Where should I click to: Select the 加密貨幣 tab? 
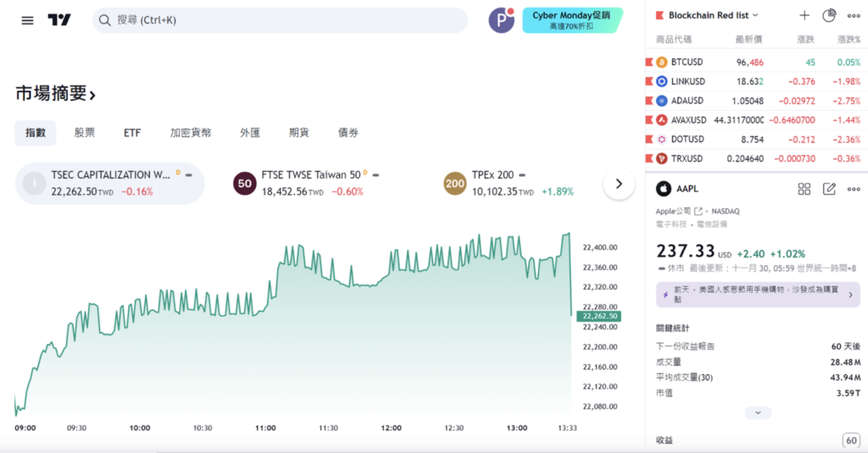(x=191, y=133)
